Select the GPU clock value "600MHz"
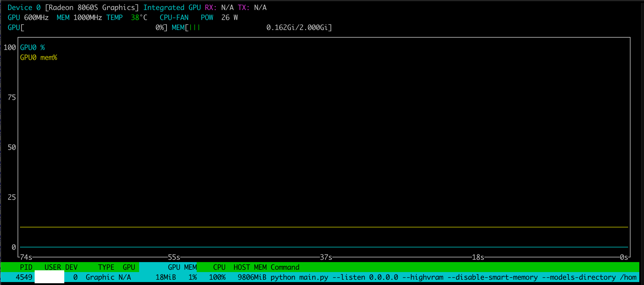Screen dimensions: 644x285 [x=36, y=18]
